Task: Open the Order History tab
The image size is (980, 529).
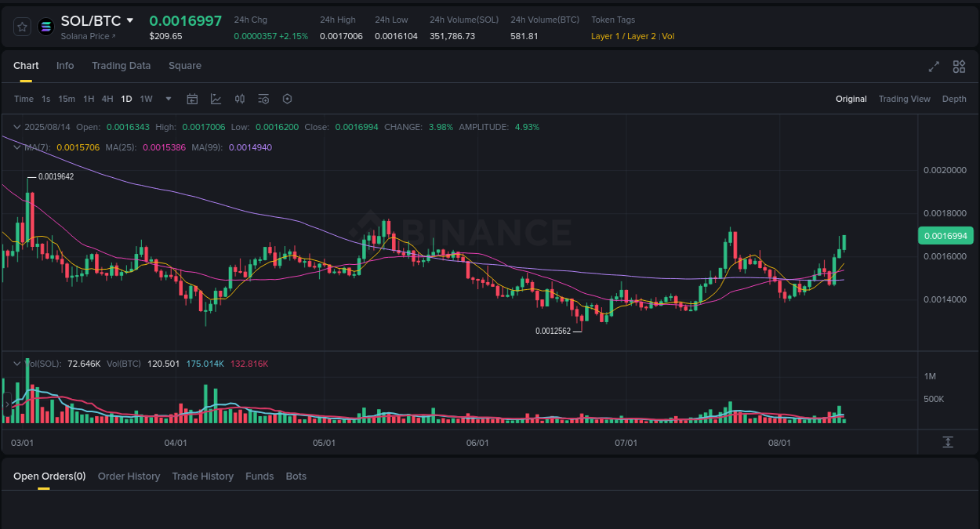Action: 129,476
